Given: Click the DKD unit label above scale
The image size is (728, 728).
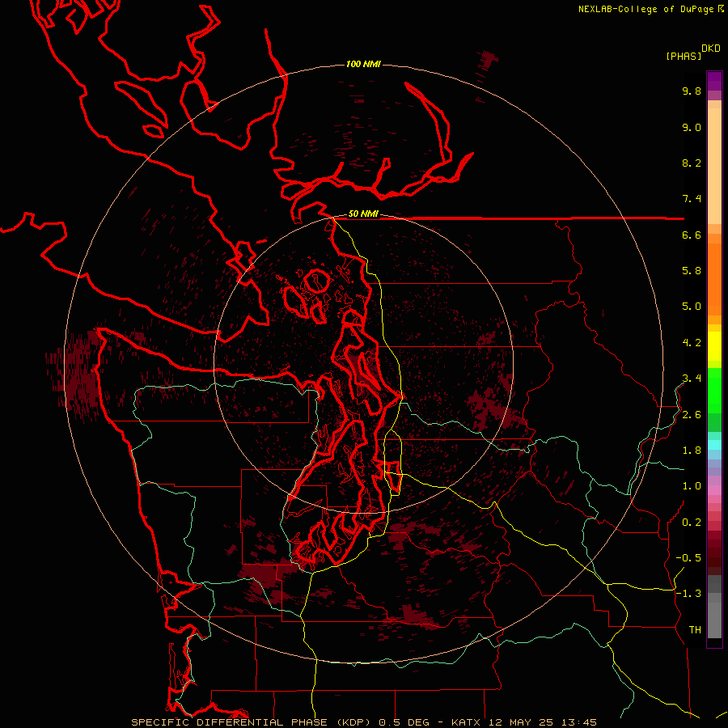Looking at the screenshot, I should click(711, 49).
